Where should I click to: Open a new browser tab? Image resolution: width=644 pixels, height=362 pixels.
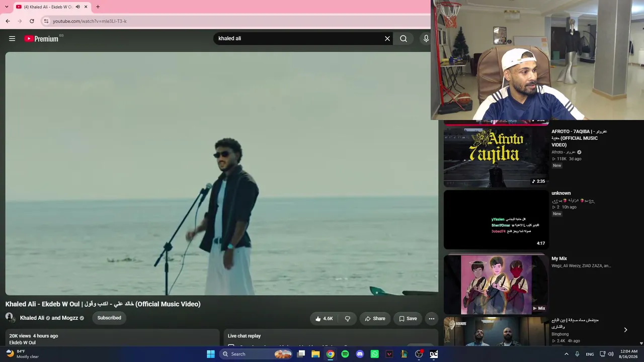point(98,7)
